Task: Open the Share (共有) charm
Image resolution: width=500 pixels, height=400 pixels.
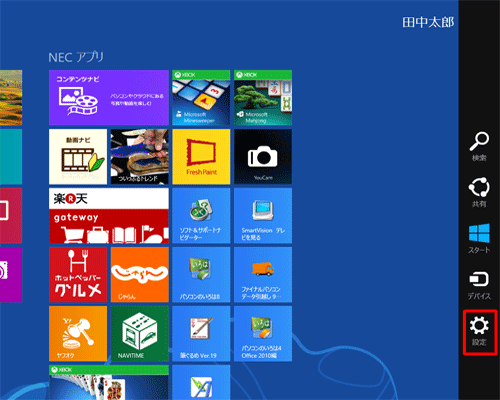Action: tap(479, 192)
